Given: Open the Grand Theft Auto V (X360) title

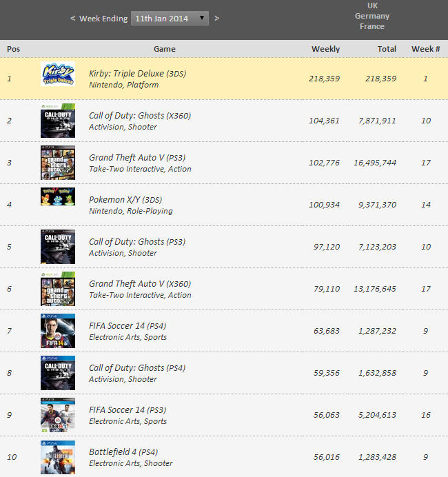Looking at the screenshot, I should [x=140, y=284].
